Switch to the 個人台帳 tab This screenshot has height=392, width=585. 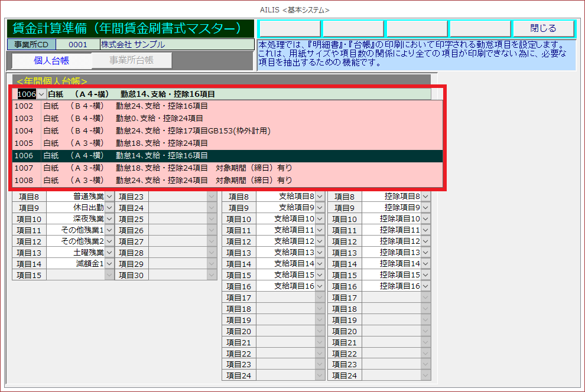point(51,60)
